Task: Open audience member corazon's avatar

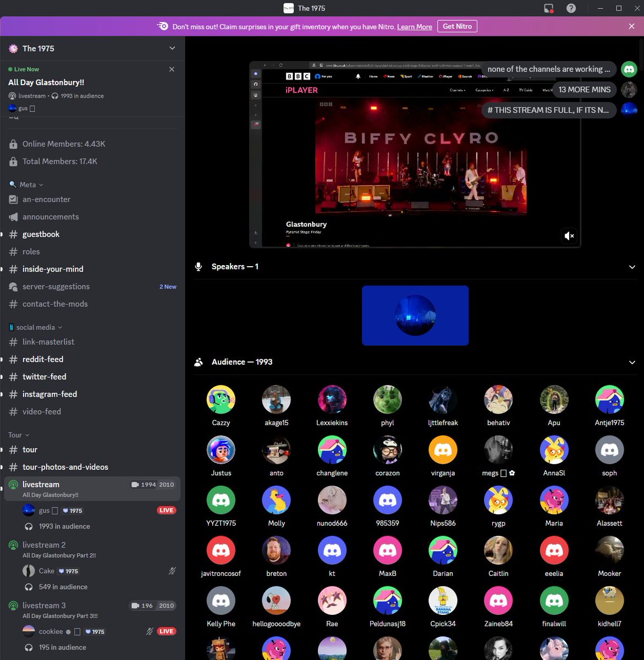Action: tap(388, 450)
